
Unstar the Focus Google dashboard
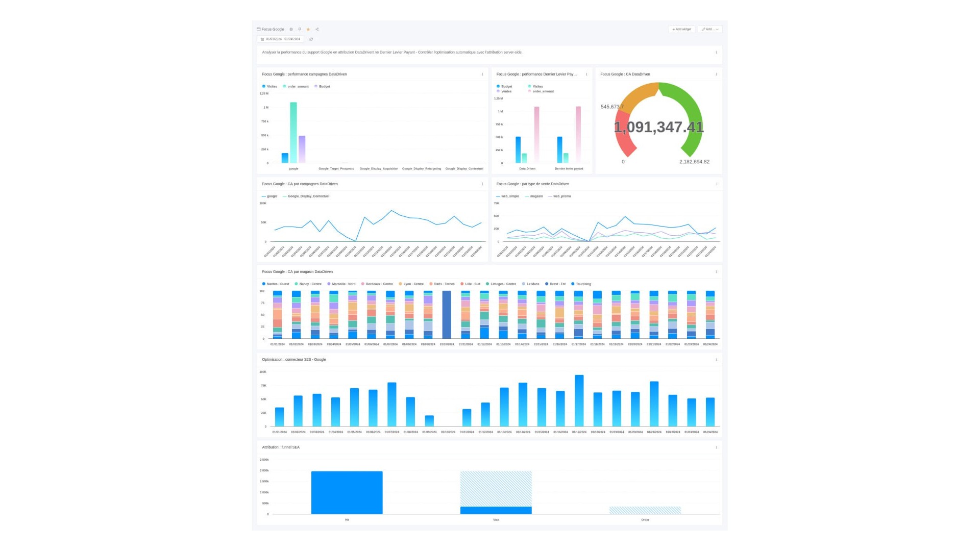(308, 29)
